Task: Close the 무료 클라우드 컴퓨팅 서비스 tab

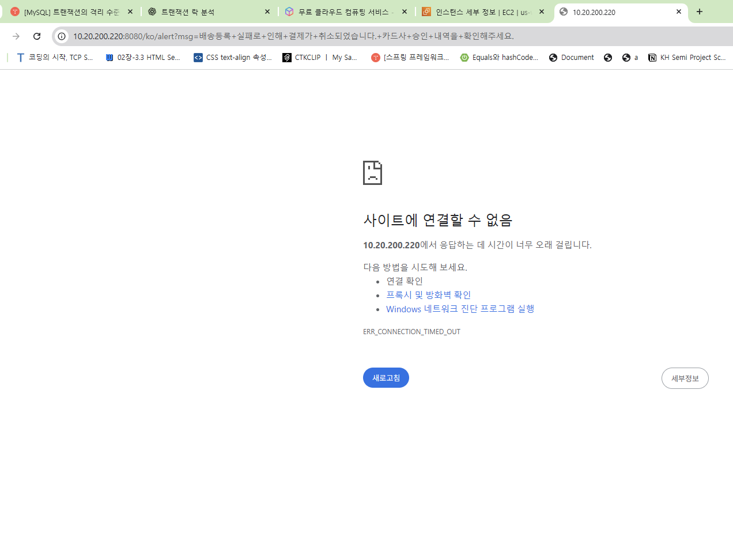Action: (405, 12)
